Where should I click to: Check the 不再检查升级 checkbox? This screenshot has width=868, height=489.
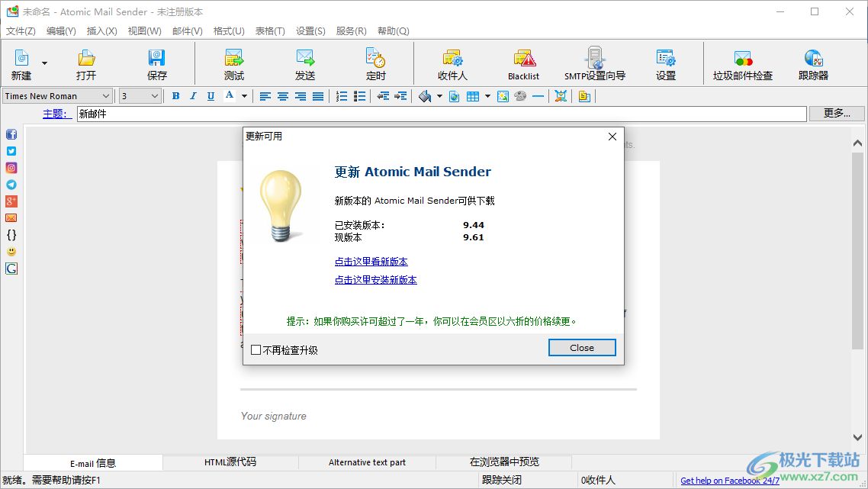click(x=256, y=350)
